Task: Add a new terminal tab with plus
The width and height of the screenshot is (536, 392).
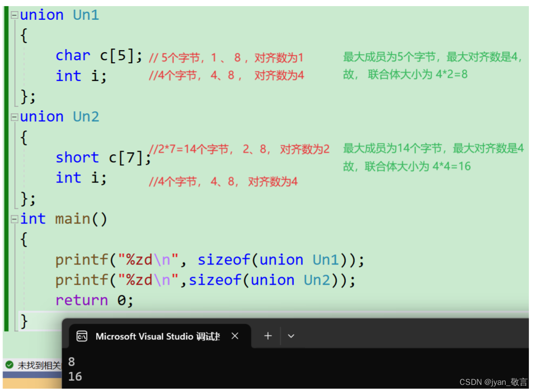Action: point(268,336)
